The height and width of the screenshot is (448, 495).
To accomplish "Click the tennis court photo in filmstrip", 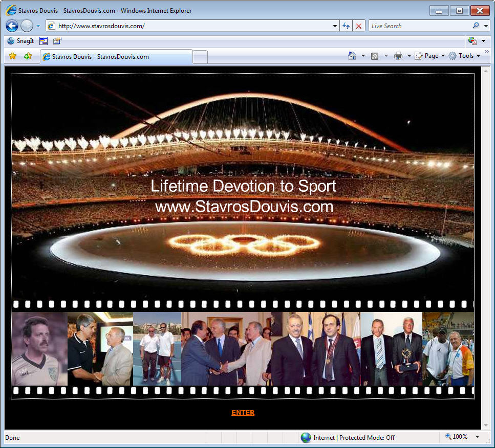I will (x=157, y=349).
